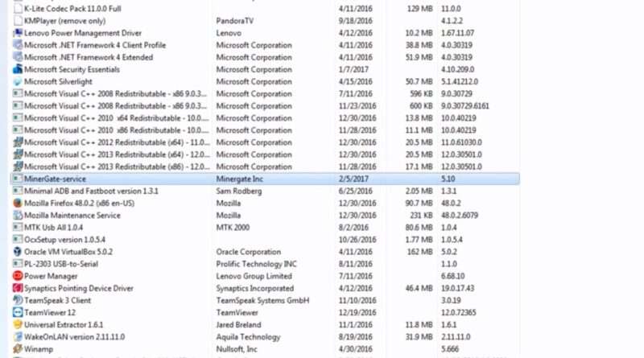The width and height of the screenshot is (644, 358).
Task: Select Microsoft Silverlight entry
Action: [x=58, y=81]
